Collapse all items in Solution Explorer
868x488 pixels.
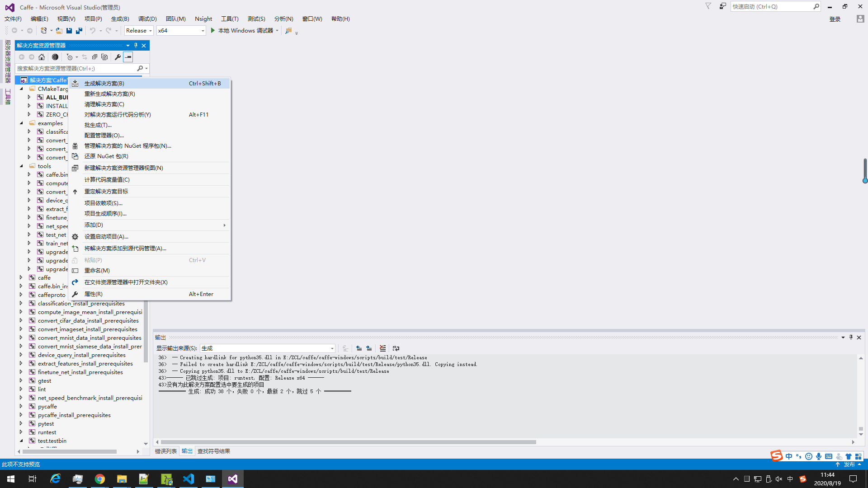[94, 57]
